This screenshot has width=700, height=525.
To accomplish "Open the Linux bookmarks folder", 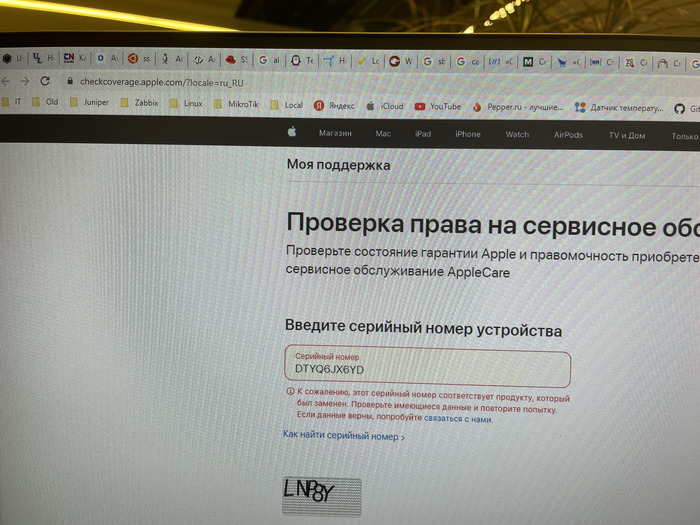I will (x=186, y=104).
